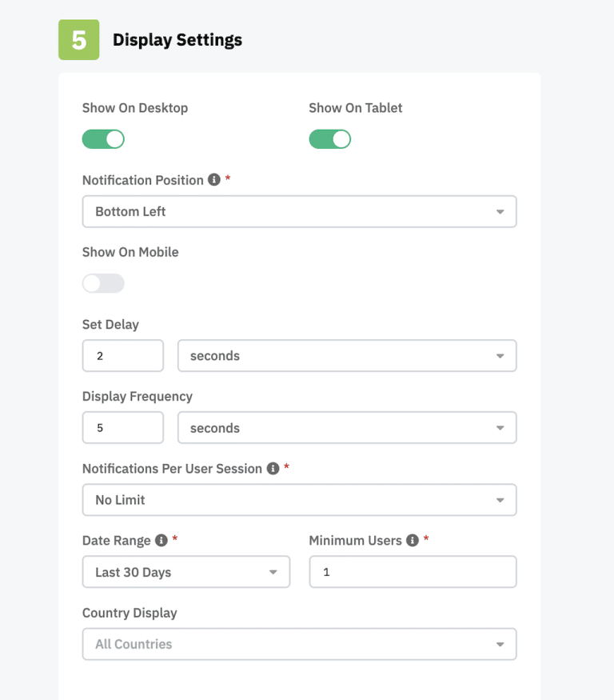Open the Notification Position dropdown
This screenshot has width=614, height=700.
pos(299,211)
